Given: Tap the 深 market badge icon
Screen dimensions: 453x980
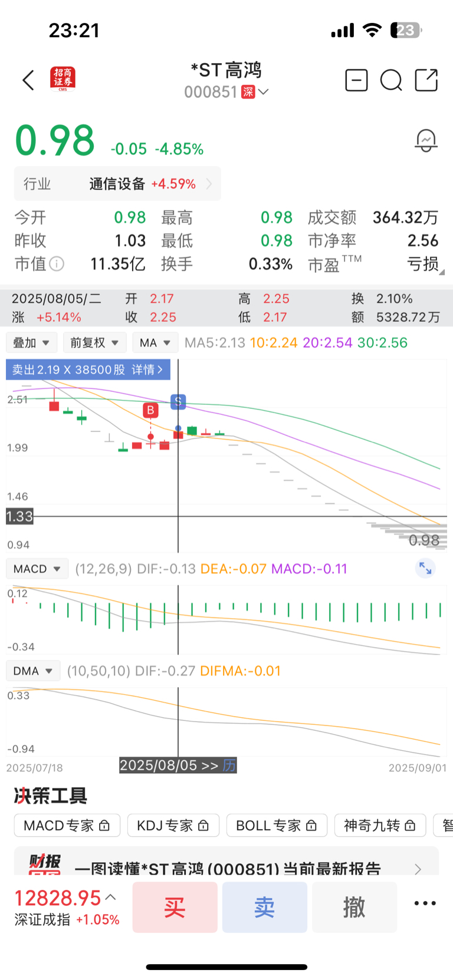Looking at the screenshot, I should [x=248, y=92].
